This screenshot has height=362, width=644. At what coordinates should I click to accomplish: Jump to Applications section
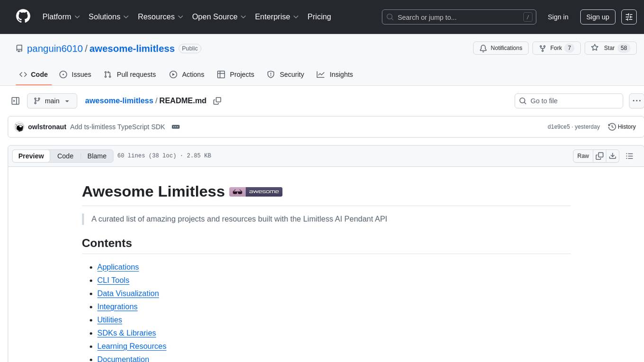[x=118, y=267]
